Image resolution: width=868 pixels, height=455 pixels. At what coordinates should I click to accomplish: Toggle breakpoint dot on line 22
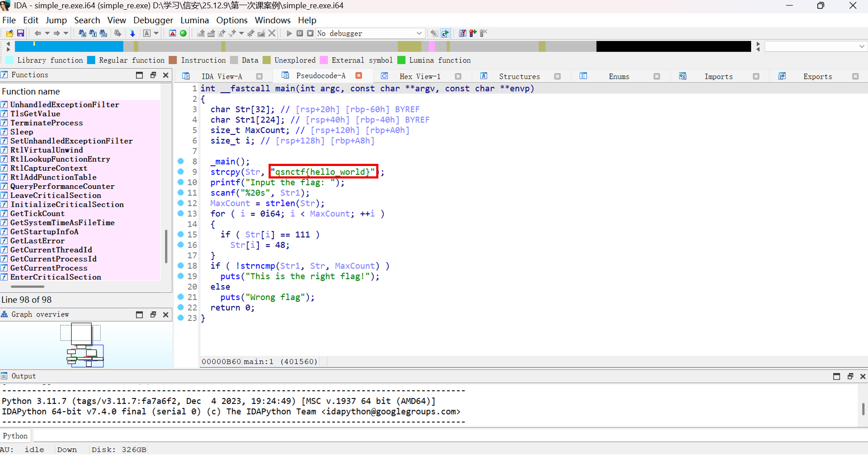click(x=181, y=307)
